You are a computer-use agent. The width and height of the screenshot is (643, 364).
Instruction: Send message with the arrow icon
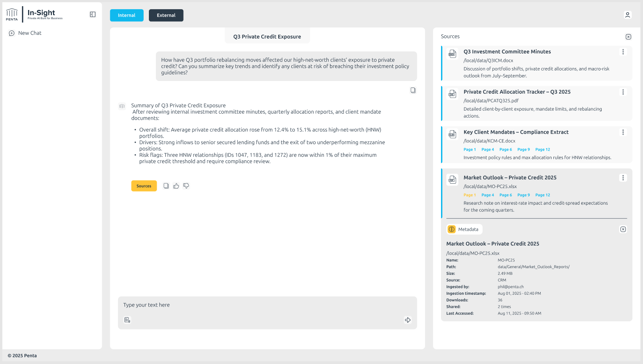point(407,320)
